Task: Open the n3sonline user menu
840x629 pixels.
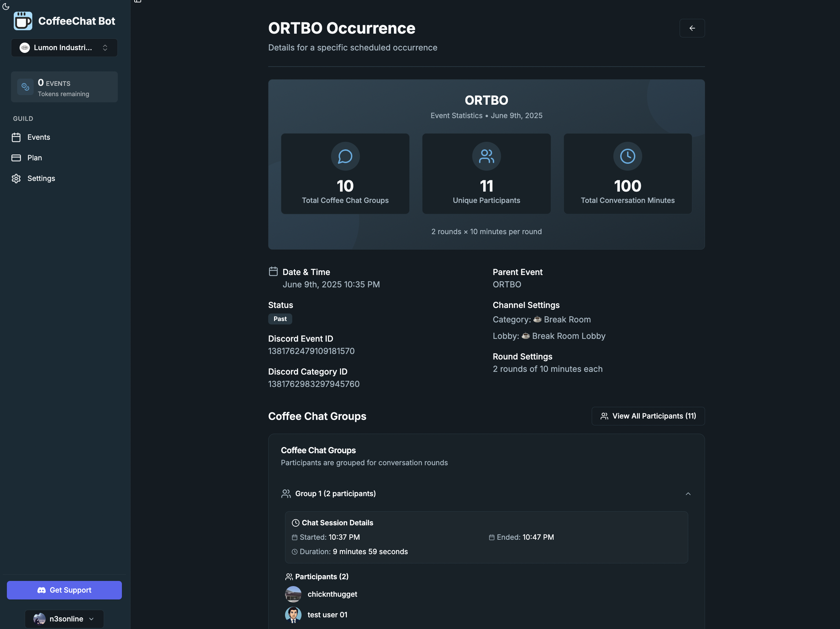Action: pyautogui.click(x=64, y=619)
